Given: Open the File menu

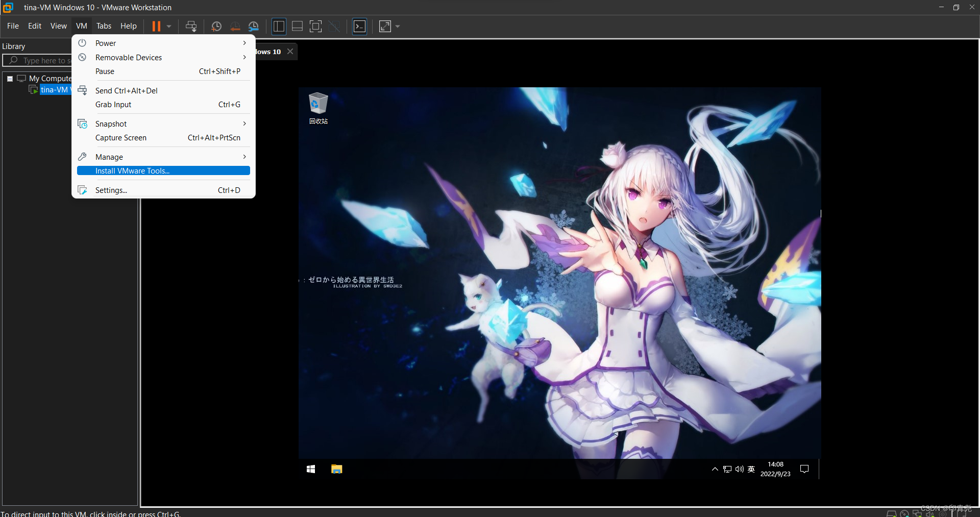Looking at the screenshot, I should pos(13,26).
